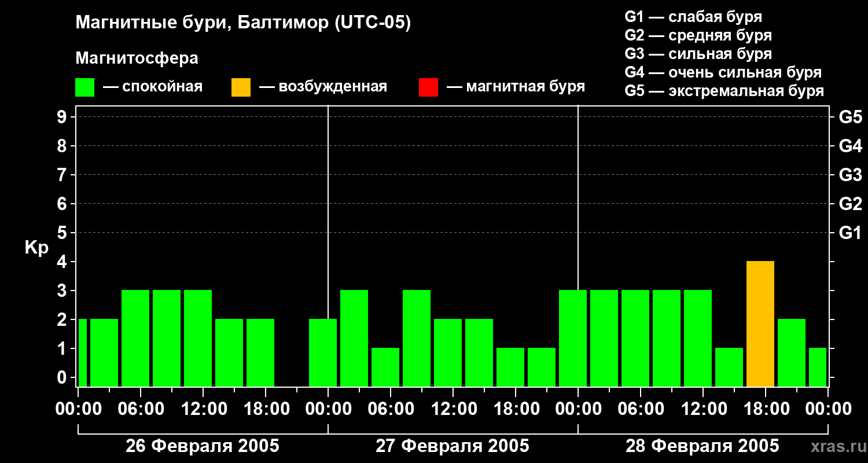Click the green 'спокойная' legend swatch
Screen dimensions: 868x463
84,87
